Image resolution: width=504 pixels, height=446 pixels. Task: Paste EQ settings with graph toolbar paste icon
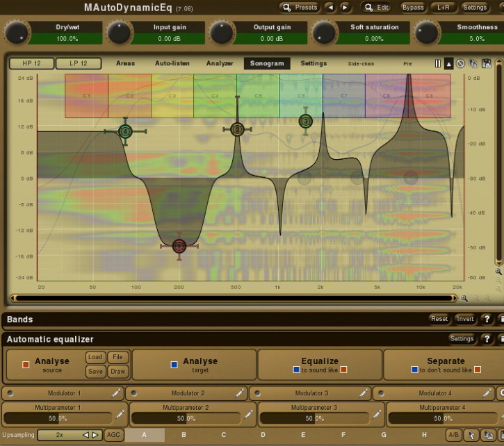tap(487, 64)
